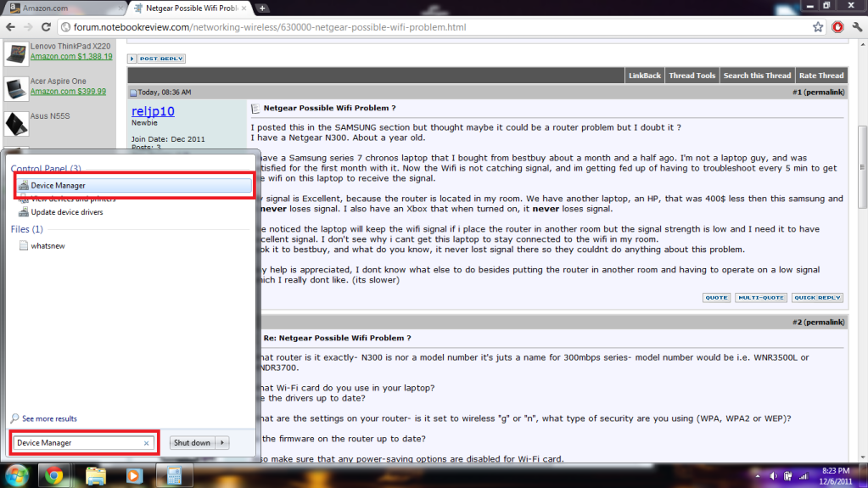Viewport: 868px width, 488px height.
Task: Select the Netgear Possible Wifi Problem tab
Action: [190, 8]
